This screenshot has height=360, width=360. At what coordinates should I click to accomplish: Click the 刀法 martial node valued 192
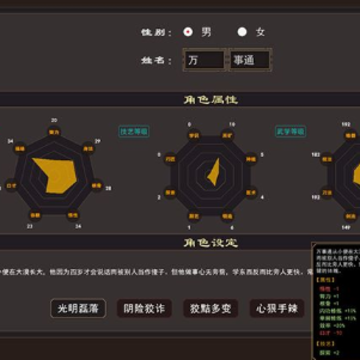pos(327,192)
